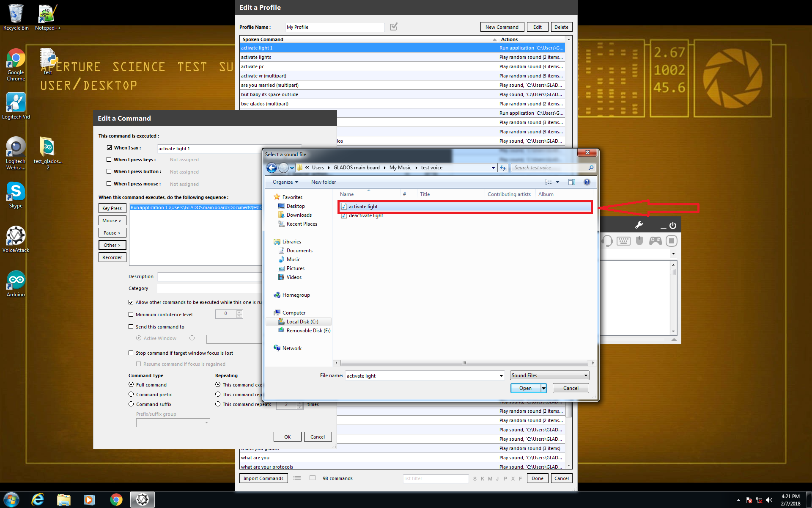The width and height of the screenshot is (812, 508).
Task: Open VoiceAttack options wrench icon
Action: tap(639, 225)
